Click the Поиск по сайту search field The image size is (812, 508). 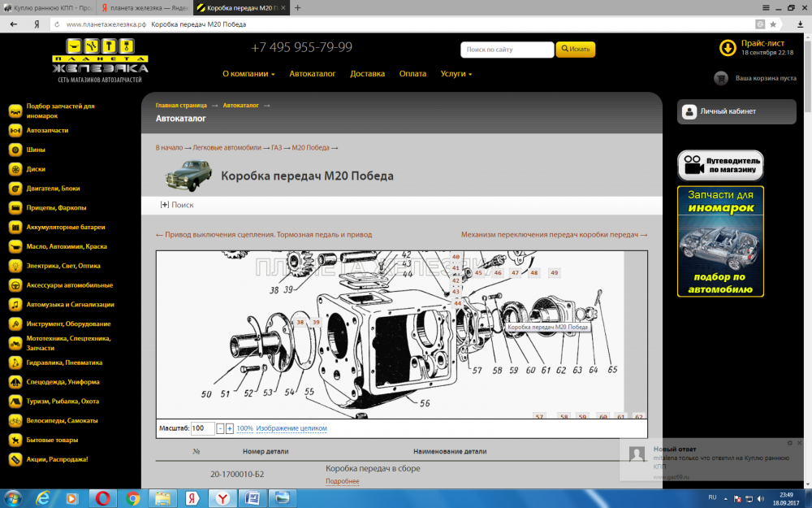507,50
